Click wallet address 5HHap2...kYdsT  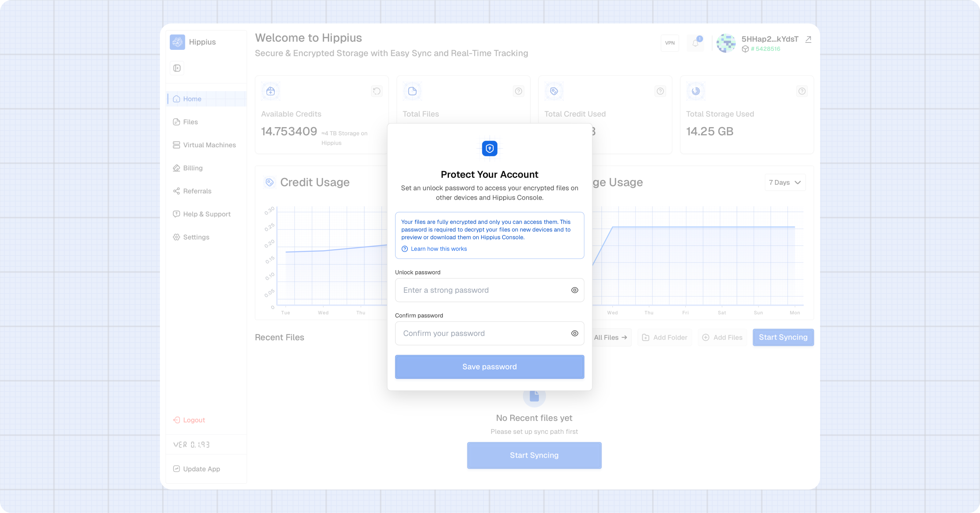coord(769,39)
